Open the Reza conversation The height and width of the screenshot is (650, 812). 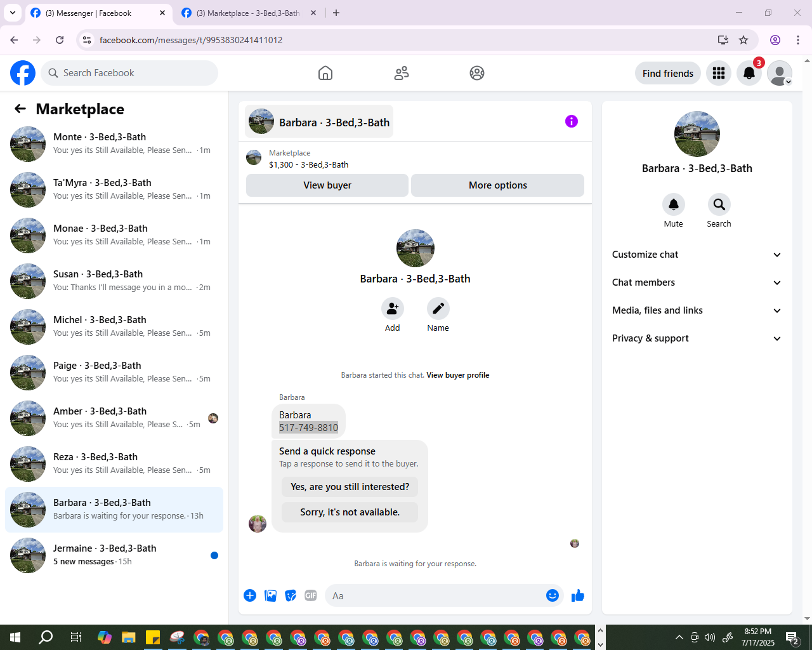[114, 464]
